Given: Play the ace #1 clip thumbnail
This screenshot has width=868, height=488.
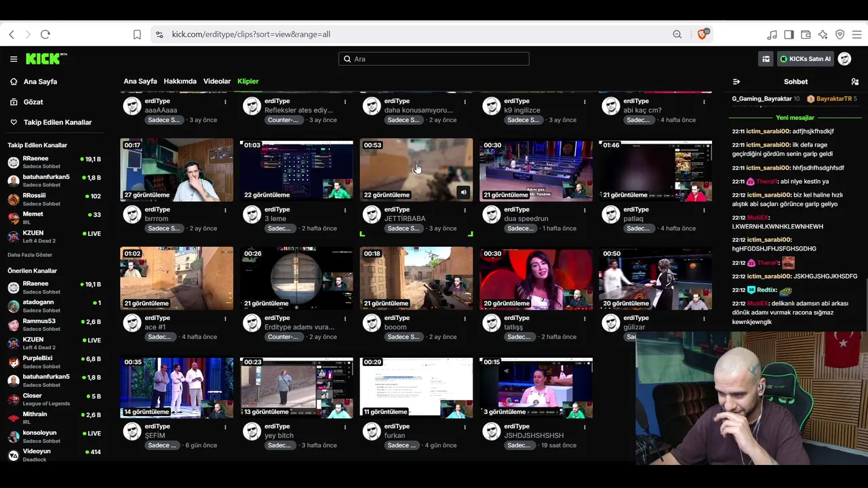Looking at the screenshot, I should tap(176, 279).
